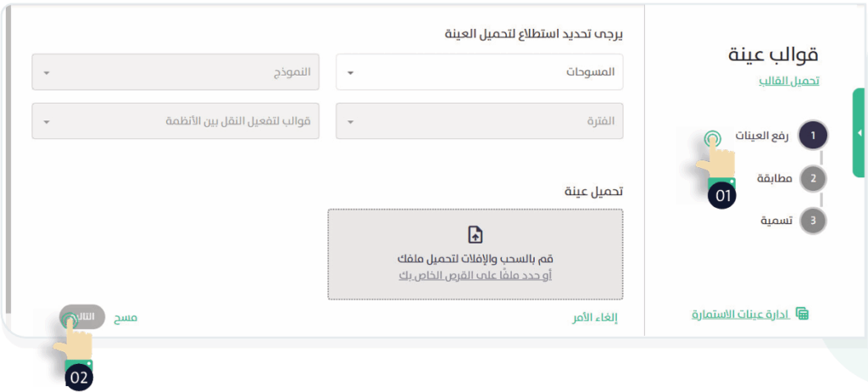
Task: Open the قوالب لتفعيل النقل بين الأنظمة dropdown
Action: click(175, 121)
